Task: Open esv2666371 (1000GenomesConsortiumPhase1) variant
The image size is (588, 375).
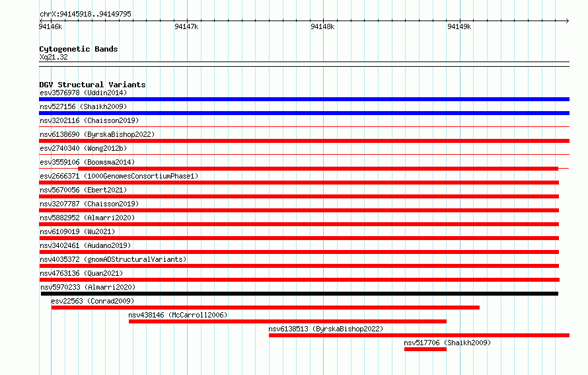Action: 119,176
